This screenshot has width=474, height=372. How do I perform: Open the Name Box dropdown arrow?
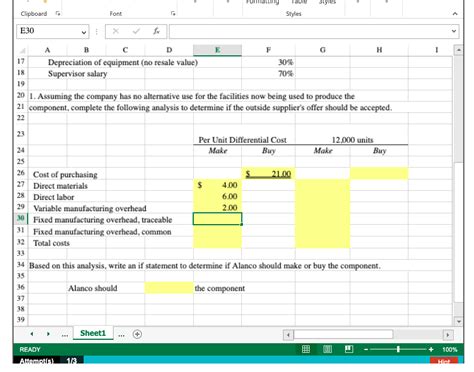[x=84, y=32]
